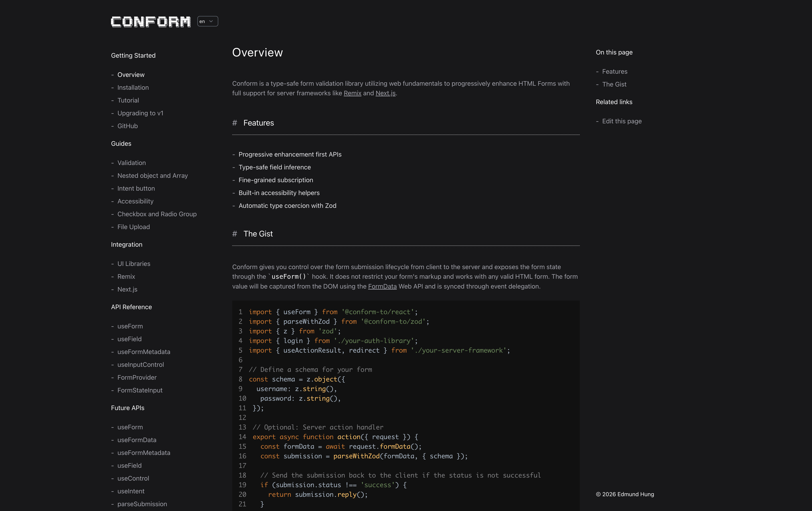The height and width of the screenshot is (511, 812).
Task: Open Upgrading to v1 guide
Action: (x=140, y=113)
